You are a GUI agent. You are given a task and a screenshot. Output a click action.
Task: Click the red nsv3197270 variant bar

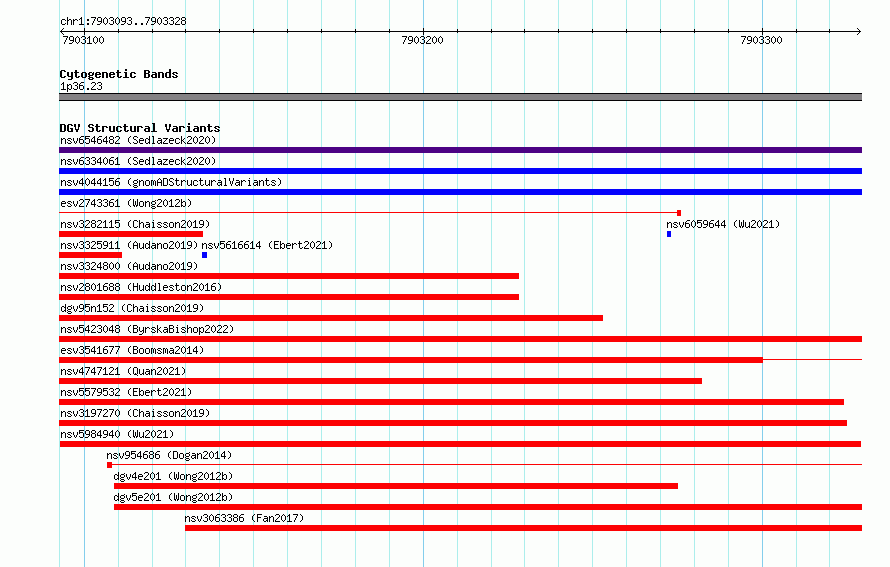click(x=453, y=423)
